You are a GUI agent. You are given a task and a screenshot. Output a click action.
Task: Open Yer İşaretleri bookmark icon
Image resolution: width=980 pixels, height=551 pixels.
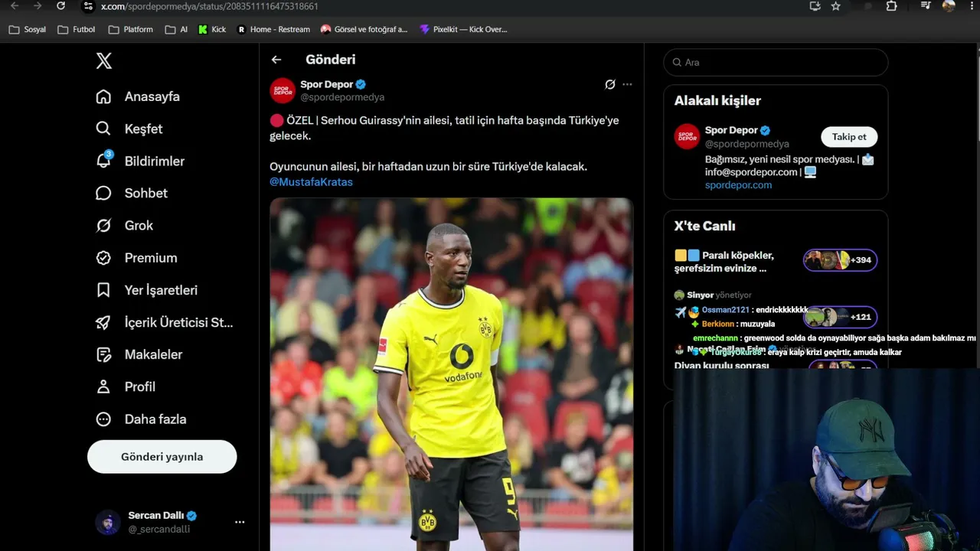click(x=103, y=290)
